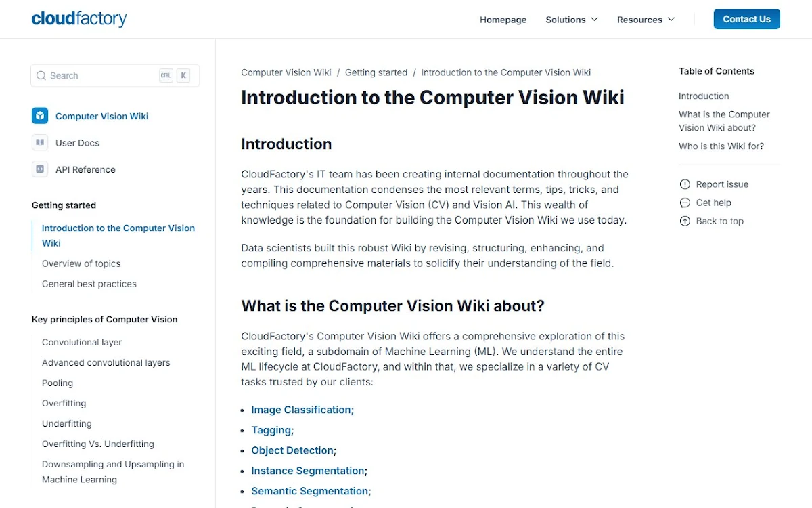Click What is the Computer Vision Wiki about heading
The width and height of the screenshot is (812, 508).
(x=392, y=306)
